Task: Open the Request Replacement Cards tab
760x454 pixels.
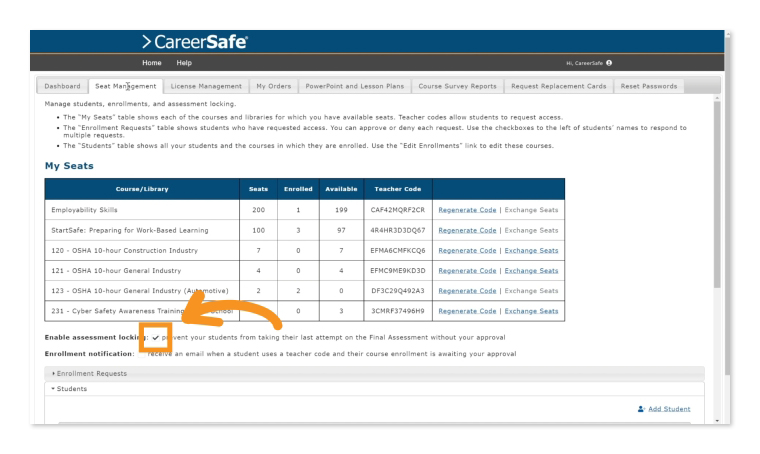Action: [x=559, y=86]
